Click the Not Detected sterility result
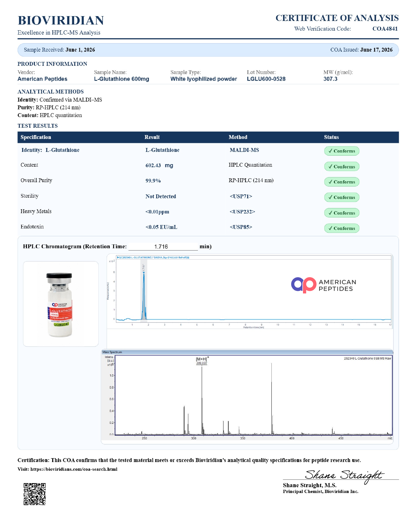The image size is (411, 532). click(161, 196)
